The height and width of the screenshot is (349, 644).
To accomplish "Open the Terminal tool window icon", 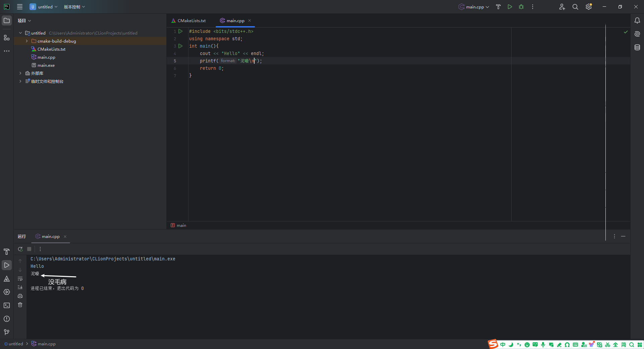I will point(7,305).
